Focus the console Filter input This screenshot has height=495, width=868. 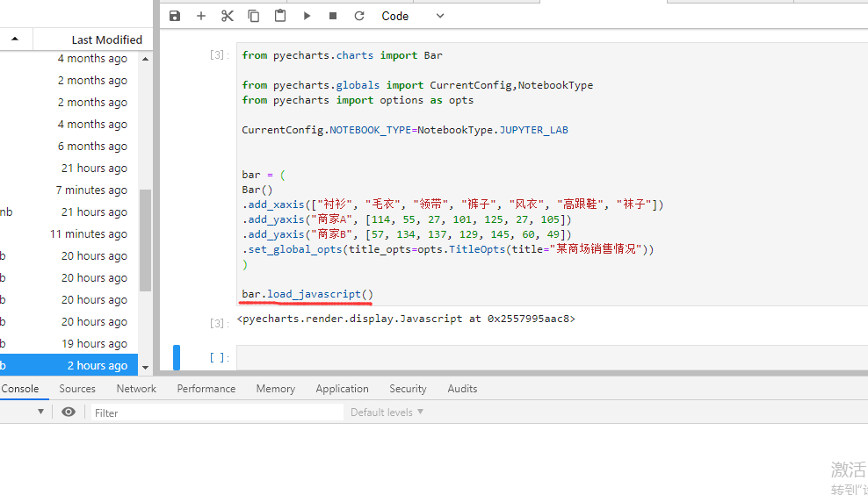[x=218, y=412]
